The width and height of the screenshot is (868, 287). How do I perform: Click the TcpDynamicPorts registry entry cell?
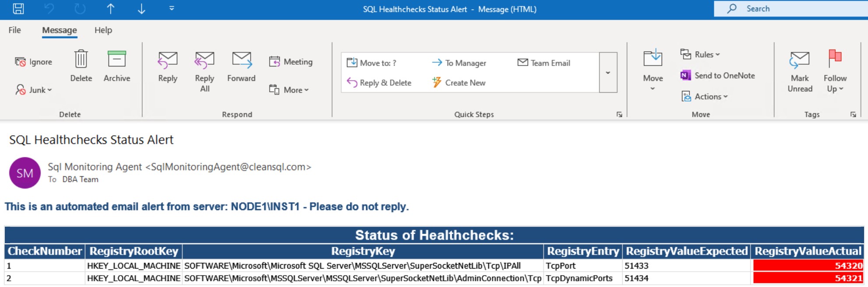(x=582, y=278)
